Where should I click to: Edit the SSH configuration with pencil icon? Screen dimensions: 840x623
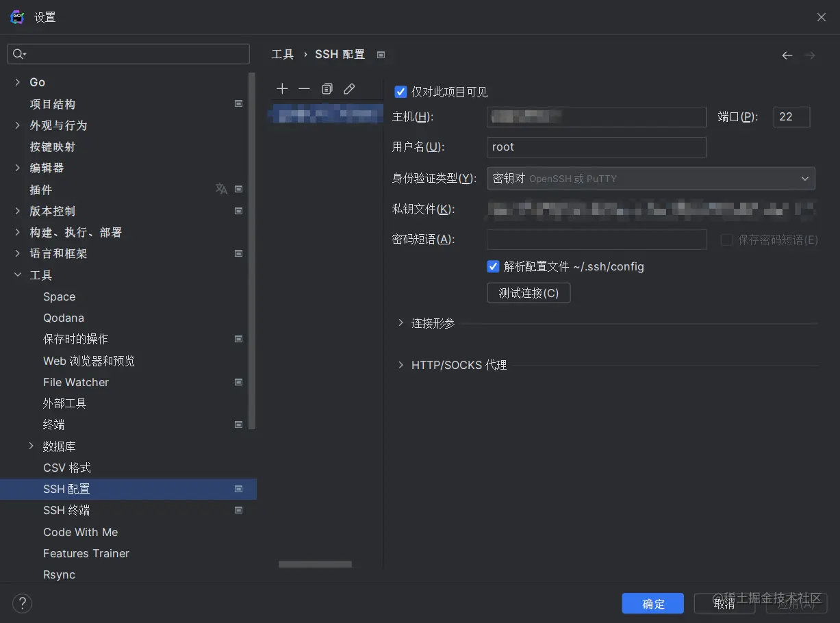coord(349,89)
